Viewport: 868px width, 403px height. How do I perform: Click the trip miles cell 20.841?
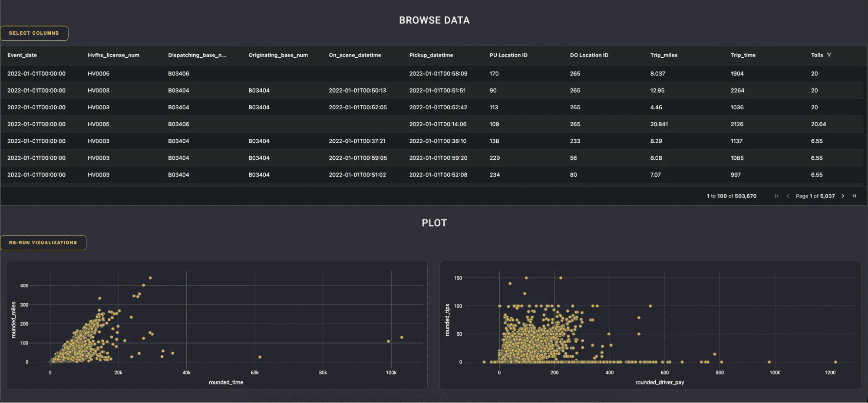click(659, 125)
